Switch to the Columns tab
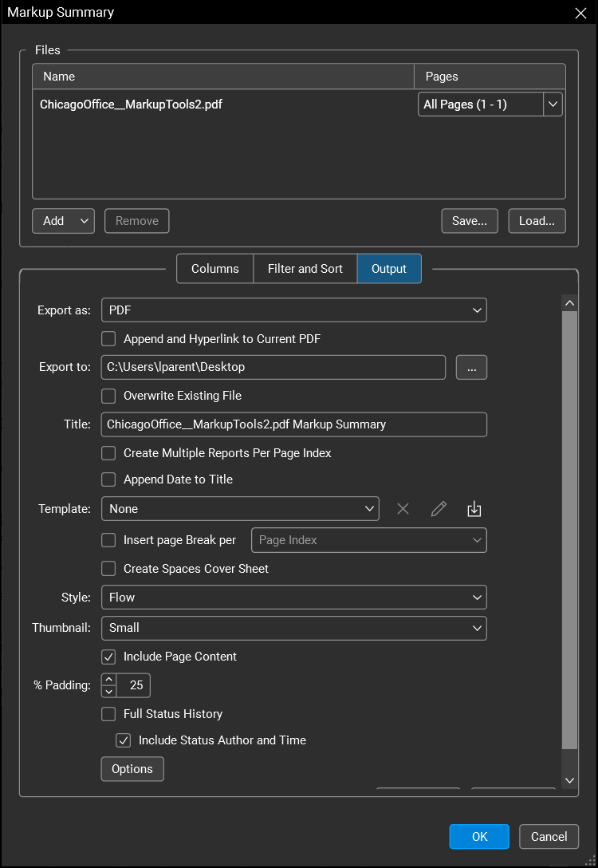The image size is (598, 868). pos(214,269)
